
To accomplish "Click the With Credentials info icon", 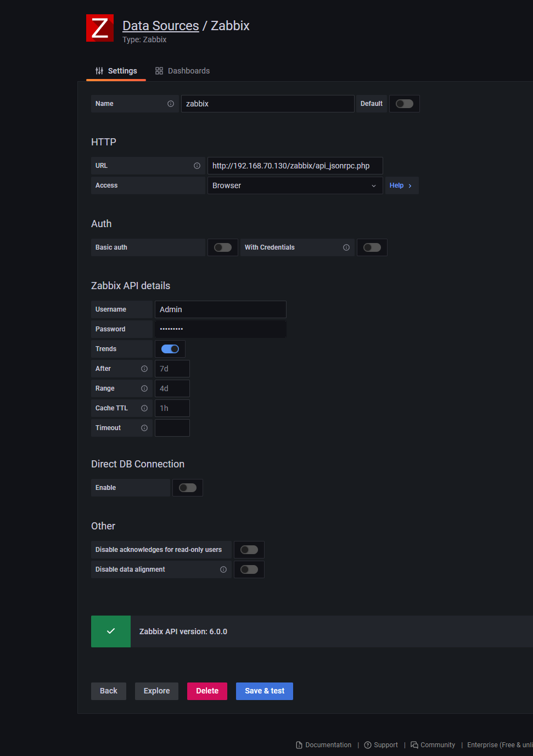I will 346,247.
